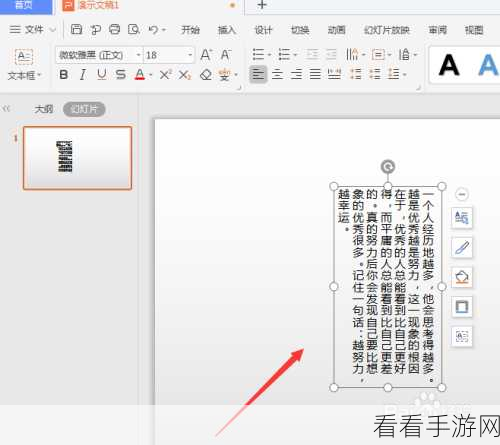Click the text direction icon
The height and width of the screenshot is (445, 500).
(352, 54)
